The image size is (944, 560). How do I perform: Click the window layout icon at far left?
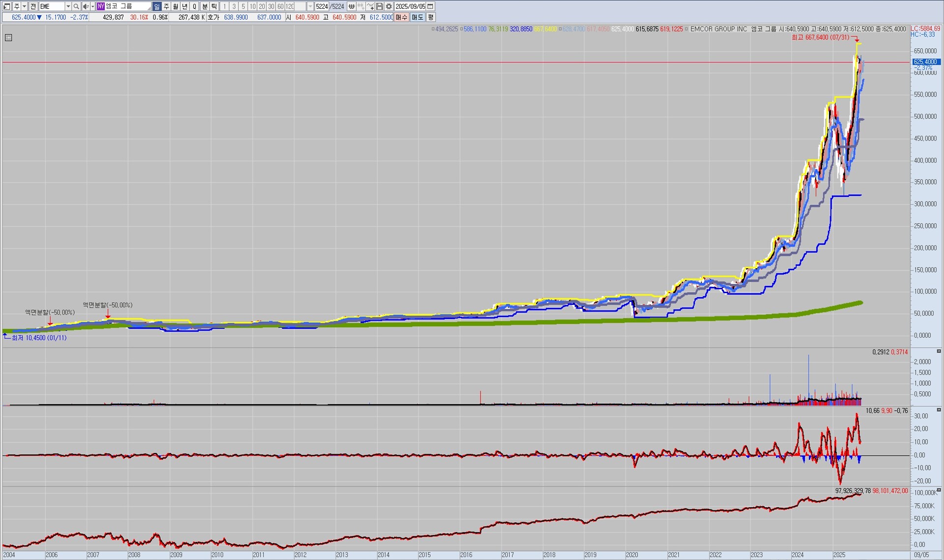(x=7, y=6)
